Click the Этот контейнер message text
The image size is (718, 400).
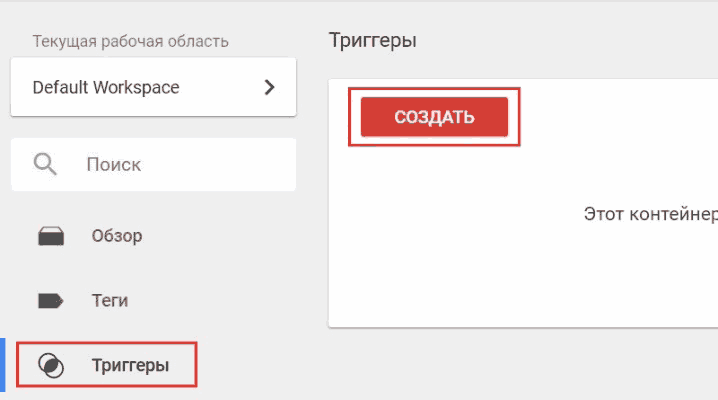click(651, 214)
